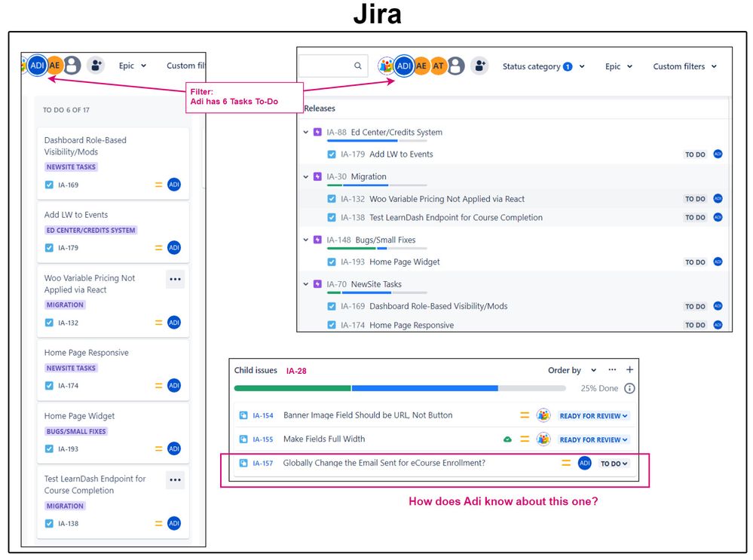753x560 pixels.
Task: Collapse IA-70 NewSite Tasks epic
Action: tap(305, 284)
